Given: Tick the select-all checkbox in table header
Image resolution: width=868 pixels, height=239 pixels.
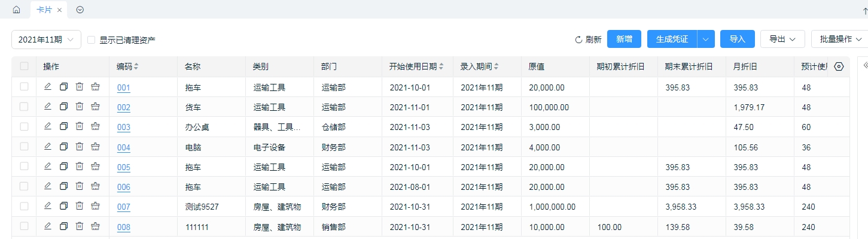Looking at the screenshot, I should tap(24, 66).
